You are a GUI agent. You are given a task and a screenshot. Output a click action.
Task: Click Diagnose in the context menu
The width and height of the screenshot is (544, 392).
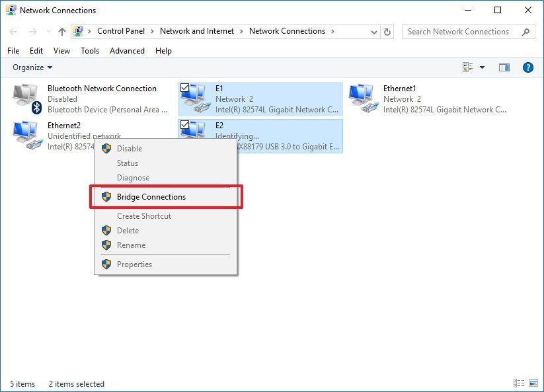(134, 177)
